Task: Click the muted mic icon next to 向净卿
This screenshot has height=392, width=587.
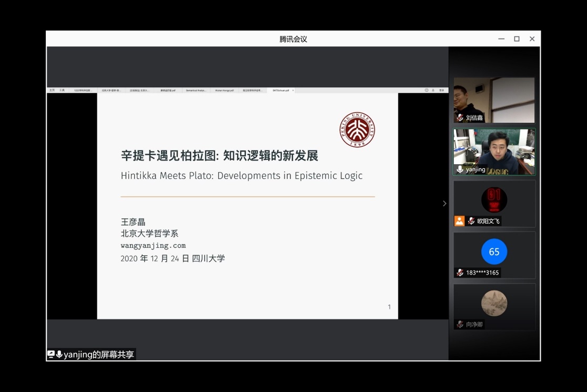Action: coord(460,324)
